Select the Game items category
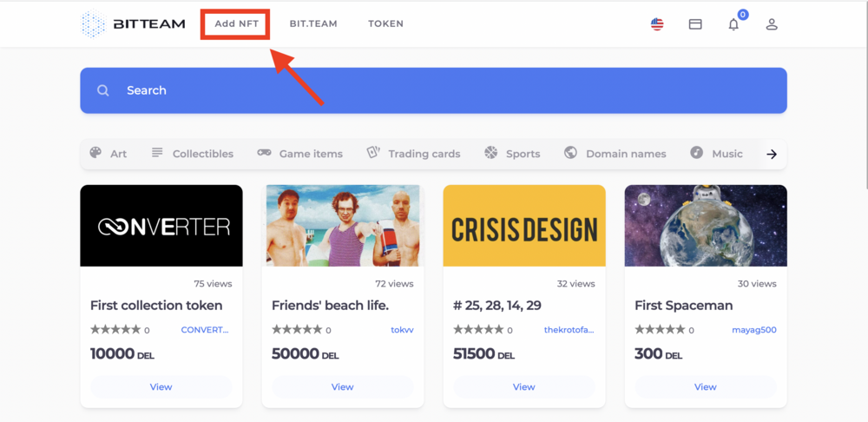The width and height of the screenshot is (868, 422). coord(311,154)
